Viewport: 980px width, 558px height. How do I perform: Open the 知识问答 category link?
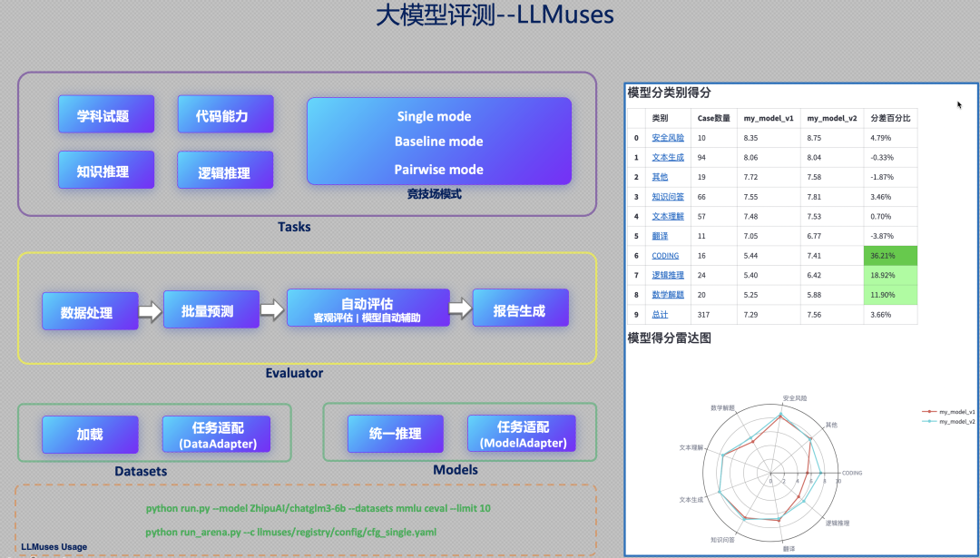click(x=668, y=197)
